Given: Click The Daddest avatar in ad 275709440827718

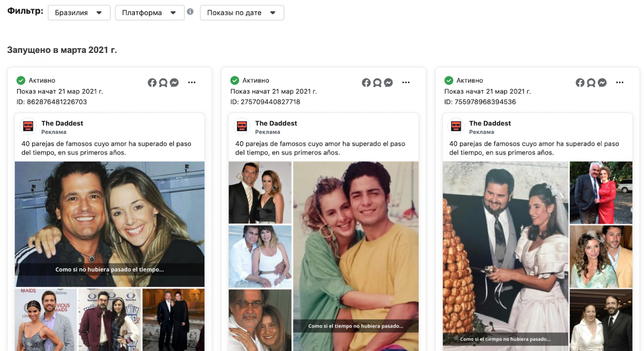Looking at the screenshot, I should pos(242,126).
